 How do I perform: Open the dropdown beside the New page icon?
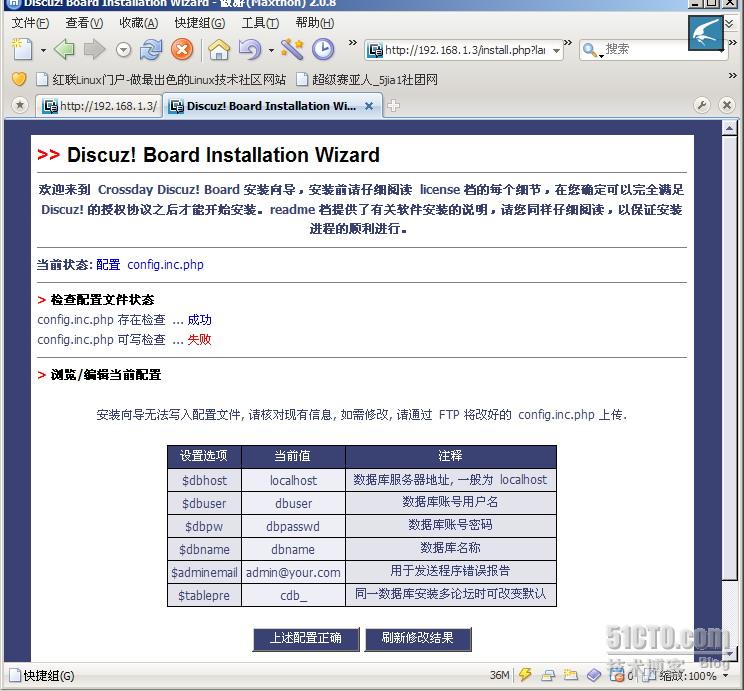tap(43, 50)
